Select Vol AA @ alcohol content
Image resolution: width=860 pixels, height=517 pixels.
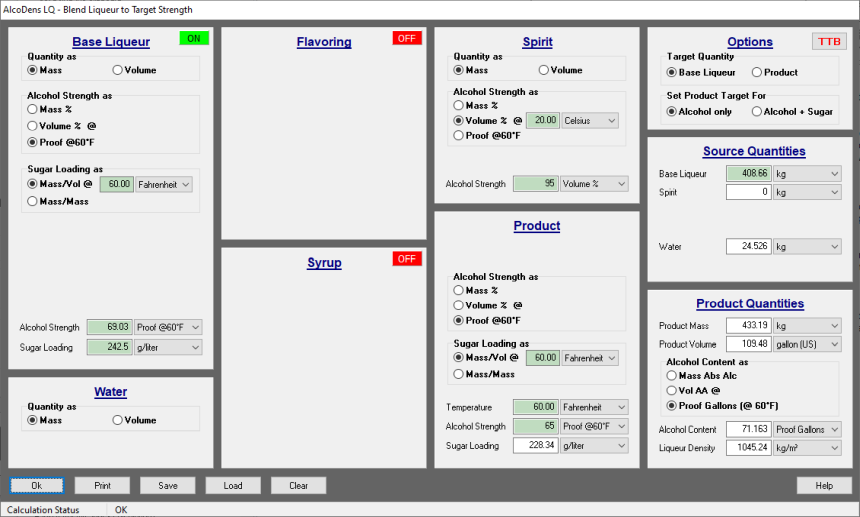[x=693, y=390]
